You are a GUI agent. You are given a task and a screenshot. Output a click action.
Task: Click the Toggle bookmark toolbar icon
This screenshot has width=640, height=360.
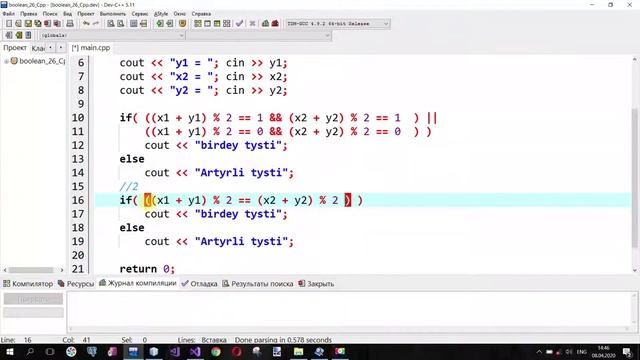click(x=182, y=24)
